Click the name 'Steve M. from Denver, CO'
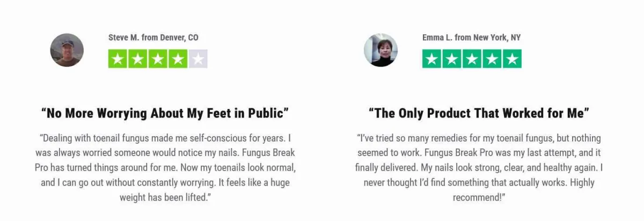Viewport: 644px width, 221px height. click(x=153, y=38)
